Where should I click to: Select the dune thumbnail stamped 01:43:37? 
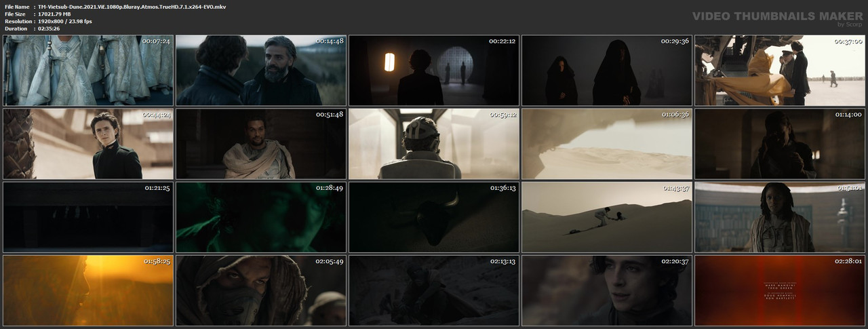607,217
